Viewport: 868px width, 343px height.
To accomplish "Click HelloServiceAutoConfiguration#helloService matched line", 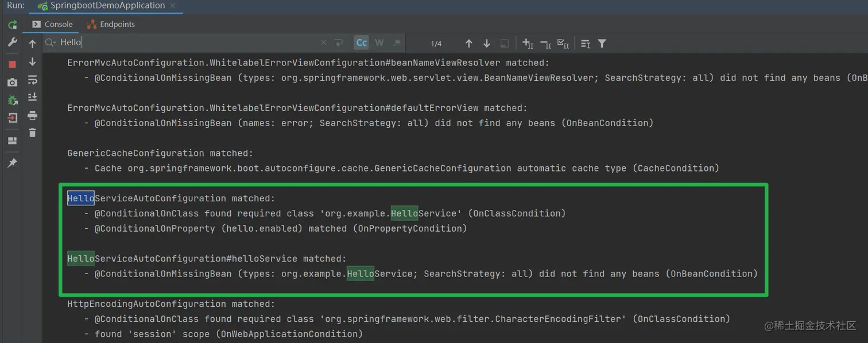I will (x=207, y=259).
